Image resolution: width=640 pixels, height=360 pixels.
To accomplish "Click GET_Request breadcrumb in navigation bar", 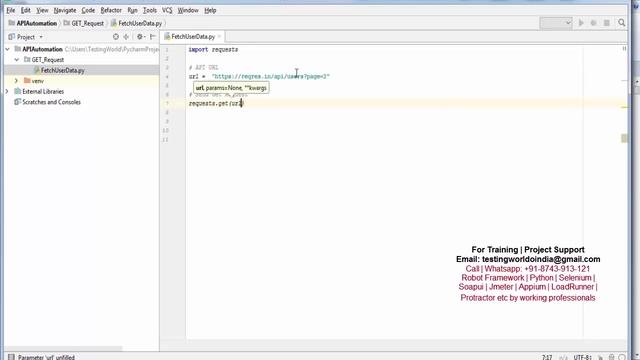I will click(84, 23).
